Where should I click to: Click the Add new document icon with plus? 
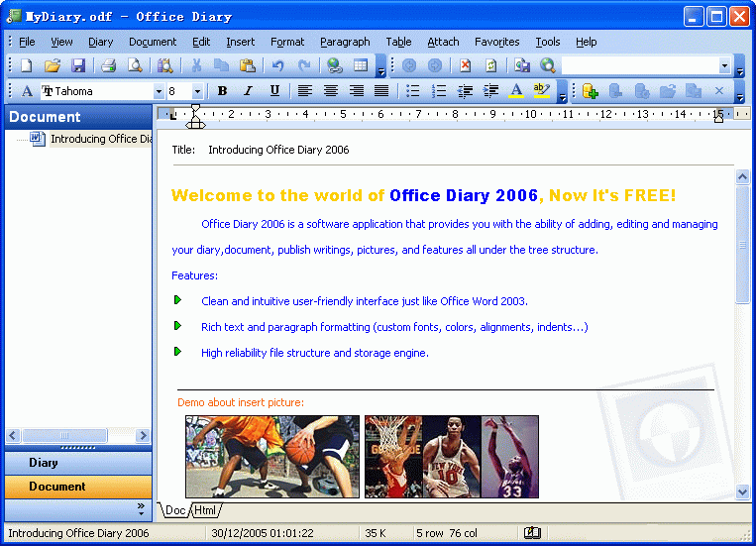click(x=591, y=91)
